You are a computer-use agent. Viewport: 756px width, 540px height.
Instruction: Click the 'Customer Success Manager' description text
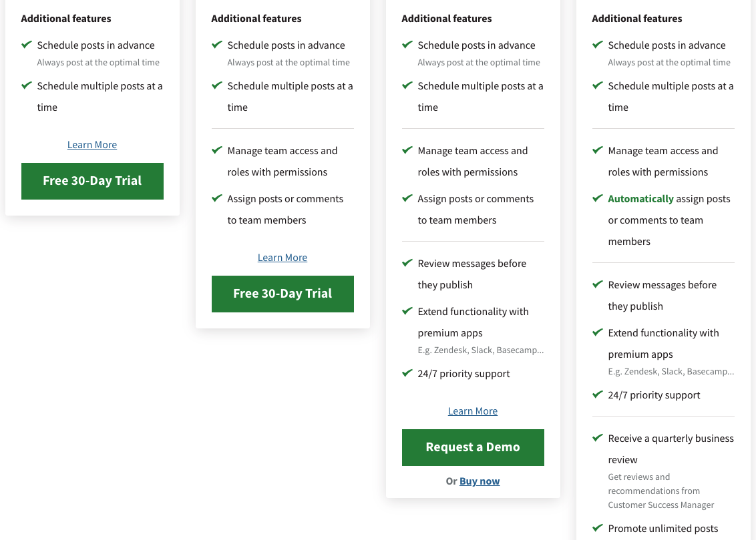tap(660, 505)
